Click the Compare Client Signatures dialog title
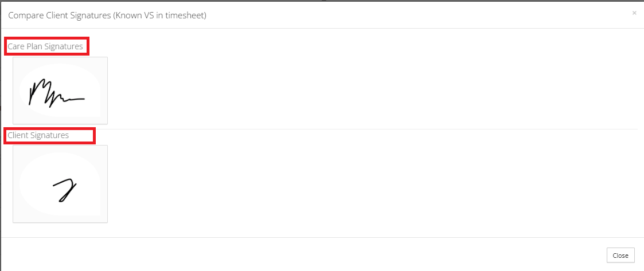This screenshot has height=271, width=644. click(x=107, y=15)
